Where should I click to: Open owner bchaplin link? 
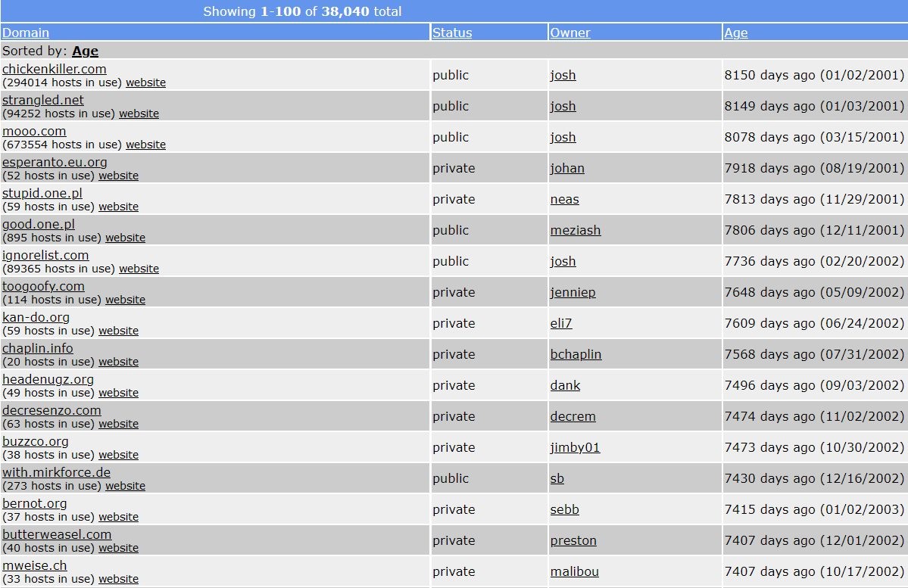pos(576,355)
